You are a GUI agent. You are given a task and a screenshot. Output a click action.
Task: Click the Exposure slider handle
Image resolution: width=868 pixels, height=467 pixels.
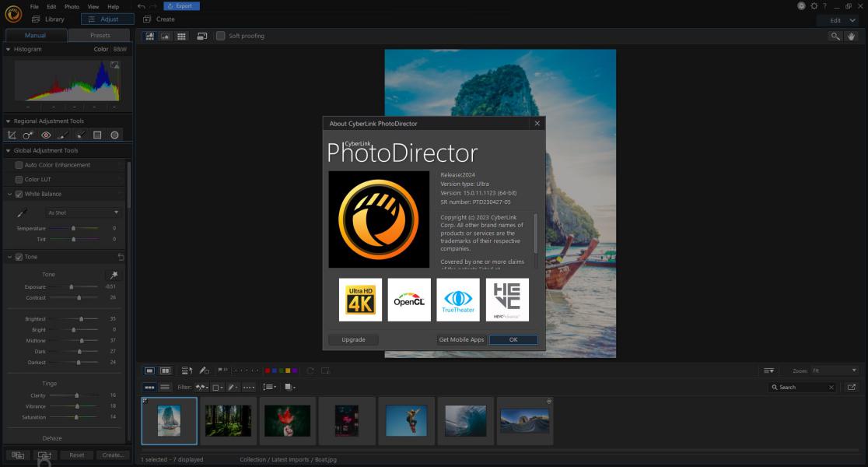coord(72,287)
